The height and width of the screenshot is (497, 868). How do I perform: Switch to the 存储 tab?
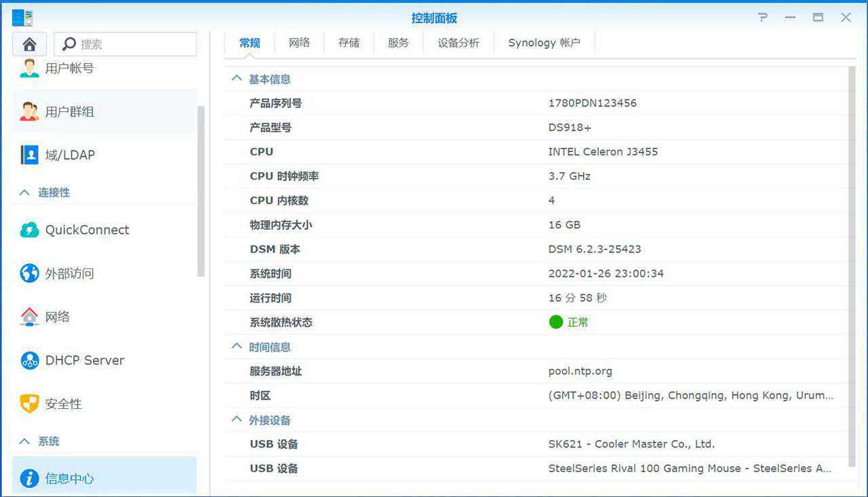[349, 43]
